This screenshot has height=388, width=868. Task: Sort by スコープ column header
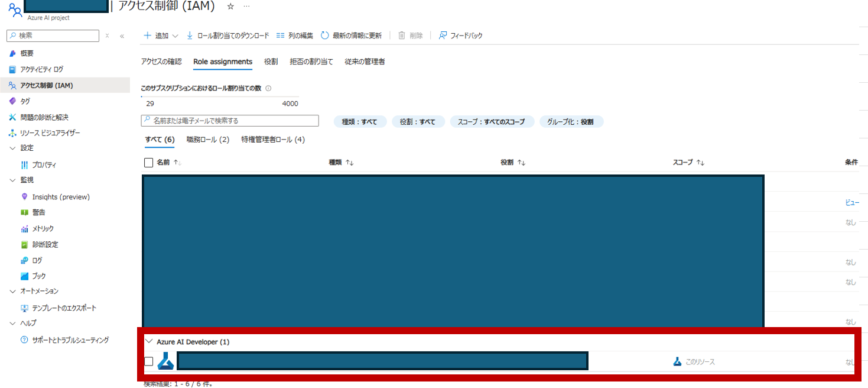[689, 162]
